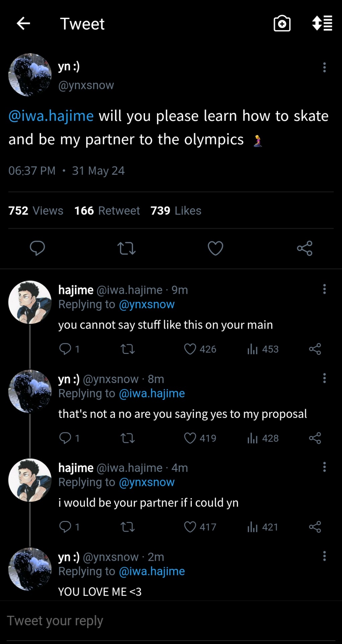Like the main tweet with heart
Screen dimensions: 342x644
pos(215,248)
